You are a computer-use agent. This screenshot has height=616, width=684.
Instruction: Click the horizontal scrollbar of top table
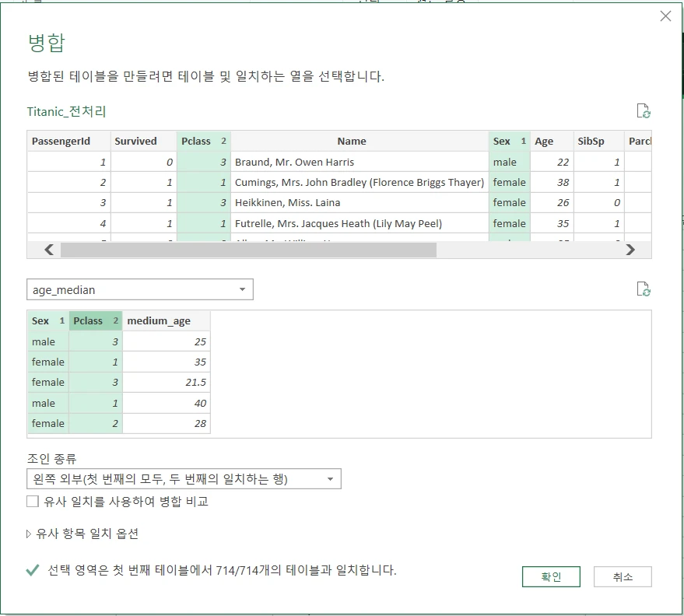[248, 250]
